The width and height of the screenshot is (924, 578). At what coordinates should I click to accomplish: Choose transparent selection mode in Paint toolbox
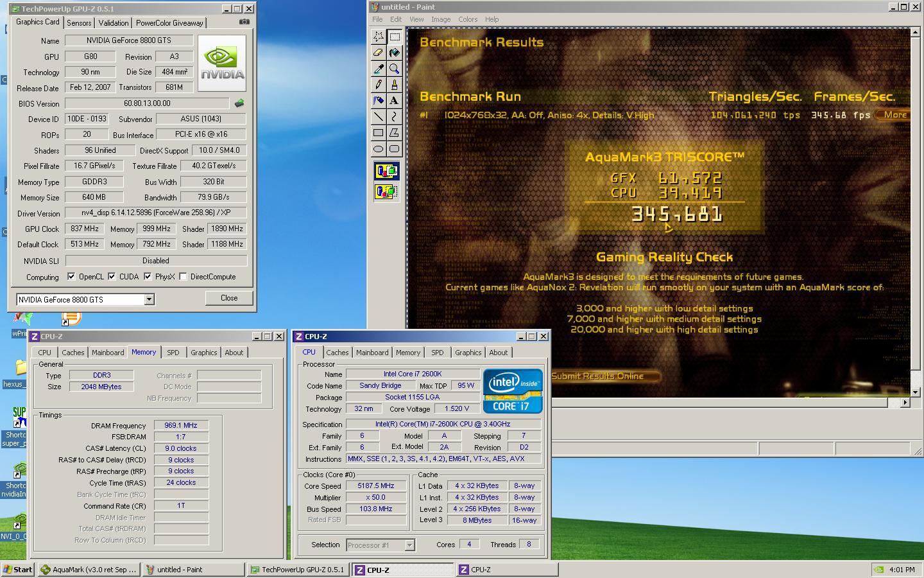coord(386,191)
